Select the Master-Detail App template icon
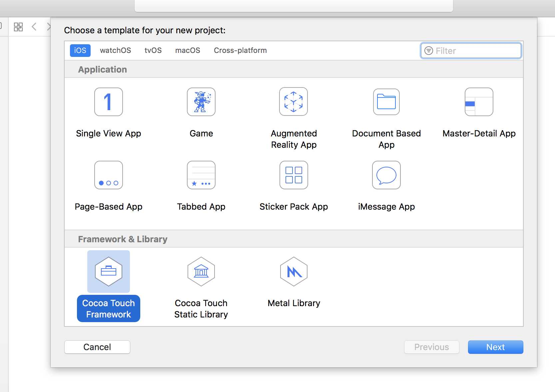This screenshot has width=555, height=392. click(x=479, y=102)
